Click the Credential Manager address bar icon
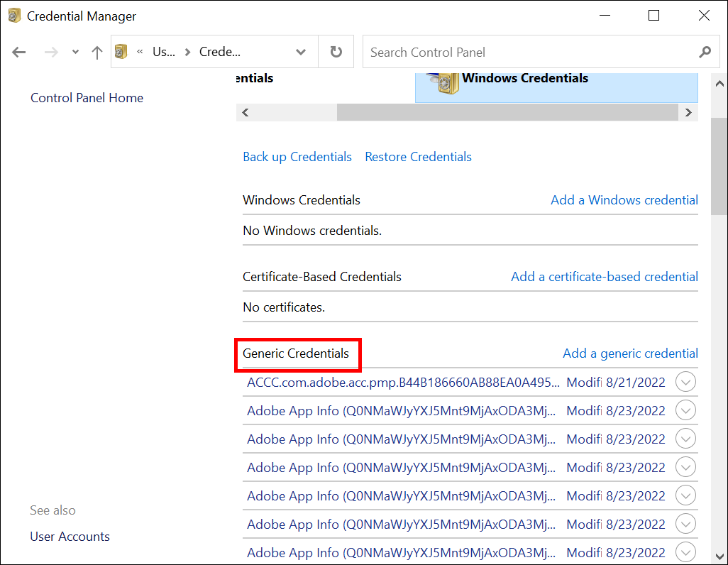 pyautogui.click(x=121, y=52)
